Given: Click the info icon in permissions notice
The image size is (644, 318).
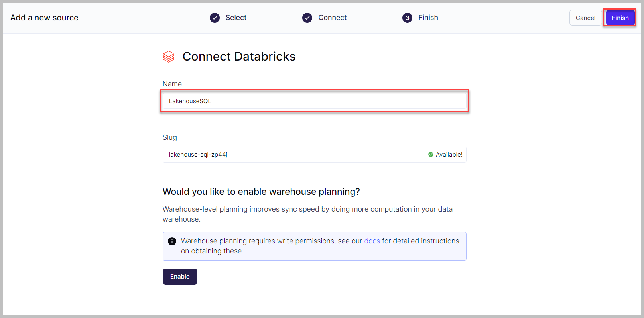Looking at the screenshot, I should coord(172,241).
